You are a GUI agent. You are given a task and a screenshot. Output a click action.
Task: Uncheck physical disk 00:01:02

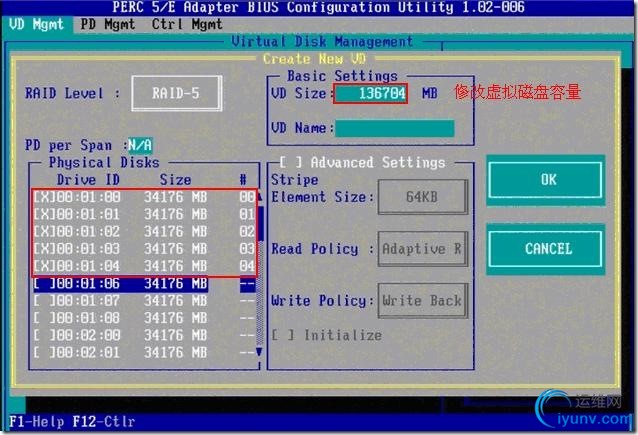pyautogui.click(x=44, y=232)
